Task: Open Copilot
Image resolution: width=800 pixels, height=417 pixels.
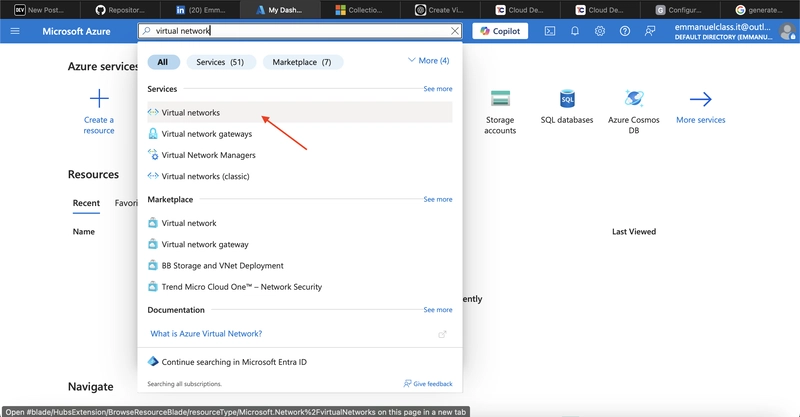Action: click(500, 31)
